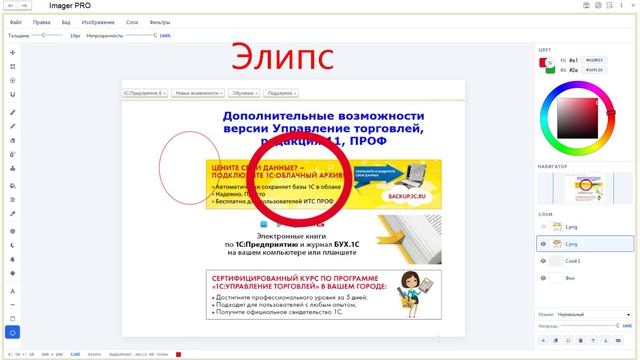Screen dimensions: 640x360
Task: Go forward using the right arrow button
Action: pyautogui.click(x=24, y=6)
